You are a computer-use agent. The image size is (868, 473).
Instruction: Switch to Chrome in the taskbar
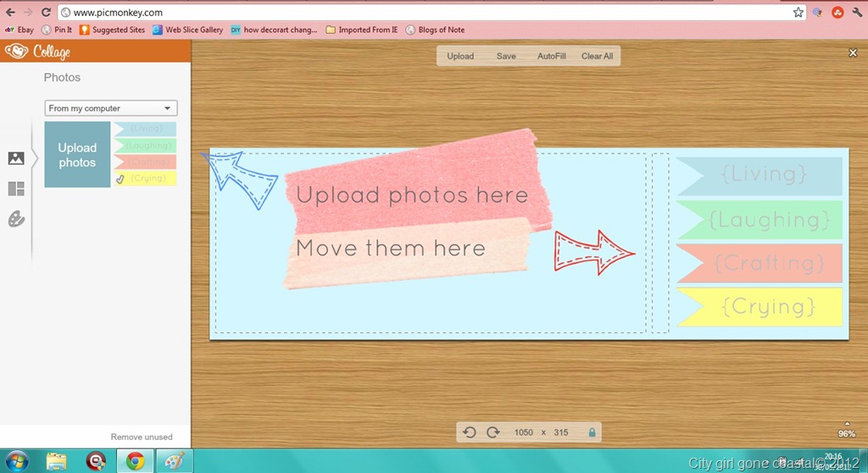coord(135,461)
